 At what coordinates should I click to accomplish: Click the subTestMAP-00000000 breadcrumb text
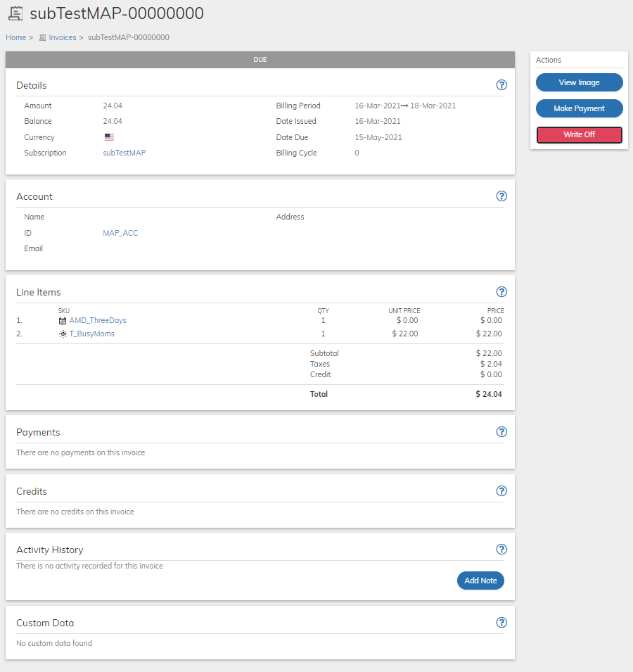pyautogui.click(x=129, y=38)
